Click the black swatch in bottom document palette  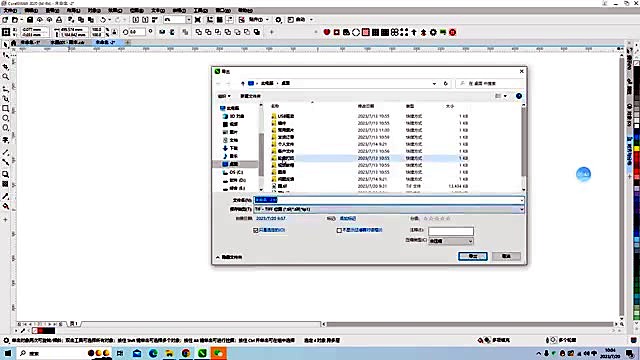[x=49, y=331]
